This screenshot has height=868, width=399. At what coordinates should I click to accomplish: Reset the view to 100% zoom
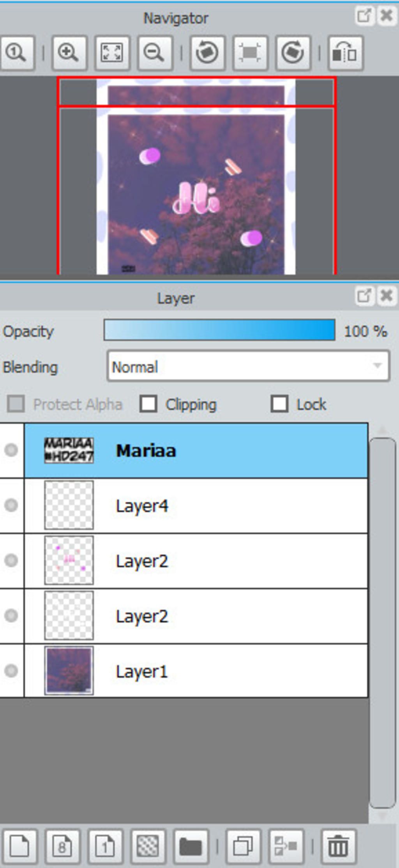coord(17,53)
